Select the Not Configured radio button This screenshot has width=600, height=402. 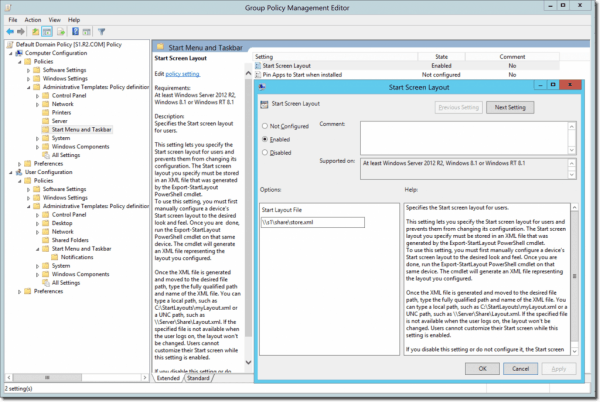pyautogui.click(x=264, y=127)
